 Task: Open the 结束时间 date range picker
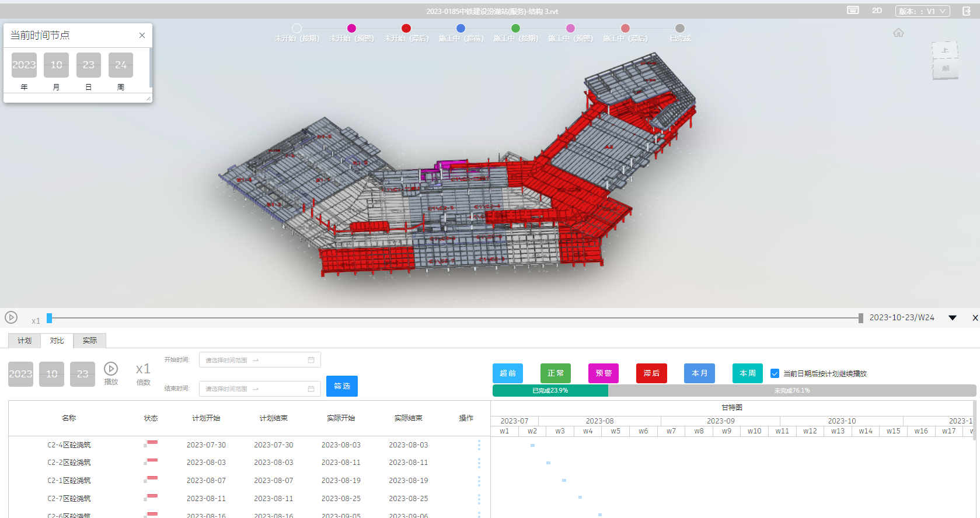260,388
